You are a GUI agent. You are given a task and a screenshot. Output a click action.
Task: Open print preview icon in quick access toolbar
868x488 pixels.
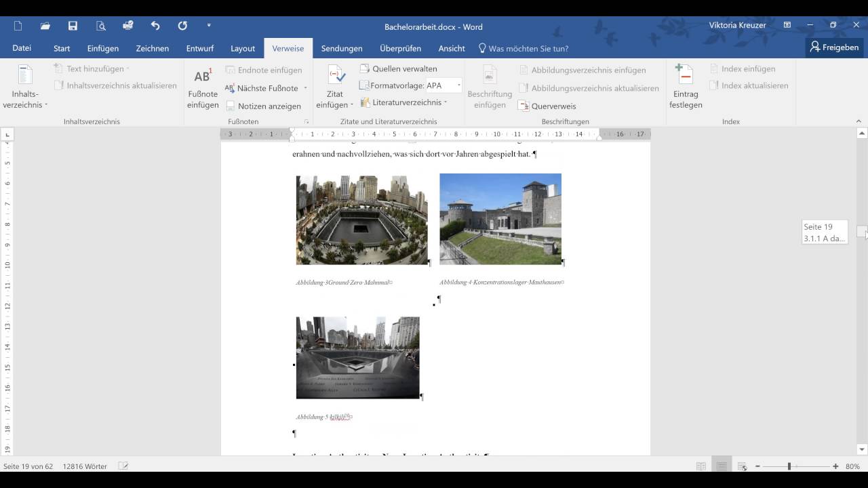coord(101,26)
